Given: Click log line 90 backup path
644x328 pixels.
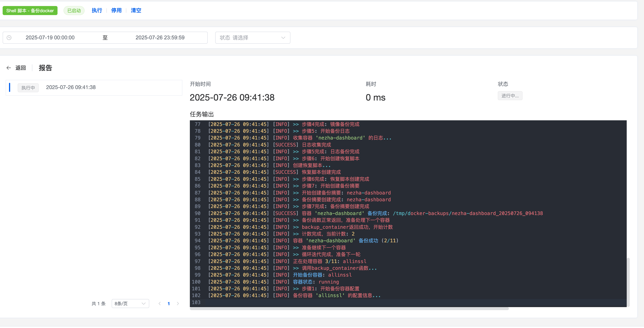Looking at the screenshot, I should point(467,214).
